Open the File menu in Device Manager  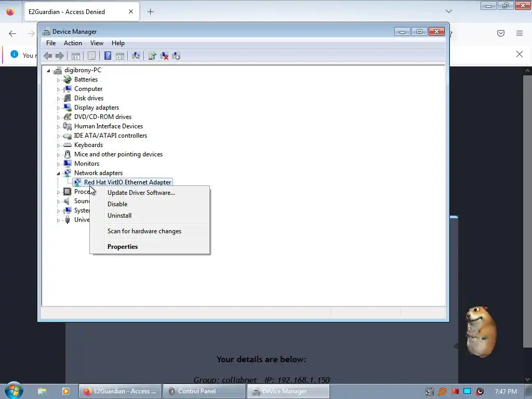51,43
